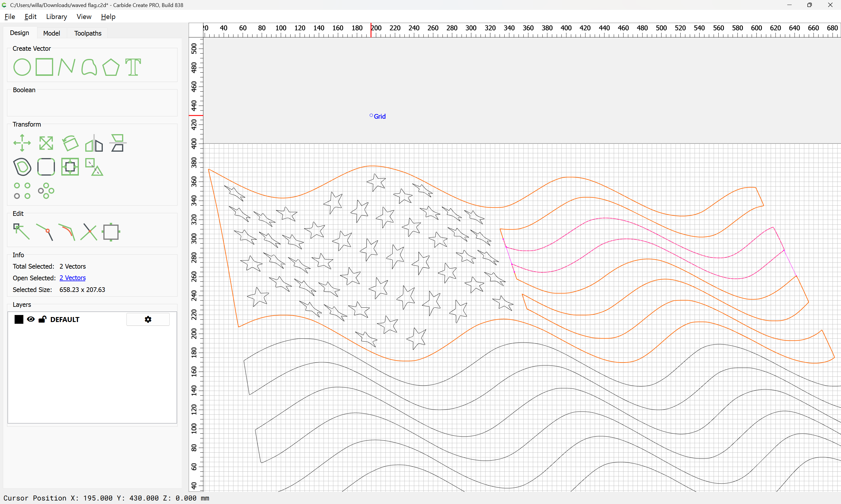Select the Curve vector tool
The height and width of the screenshot is (504, 841).
click(x=89, y=67)
